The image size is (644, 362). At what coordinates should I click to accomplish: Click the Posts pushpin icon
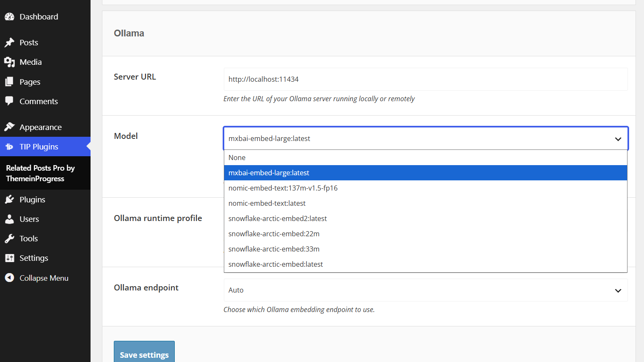point(9,42)
